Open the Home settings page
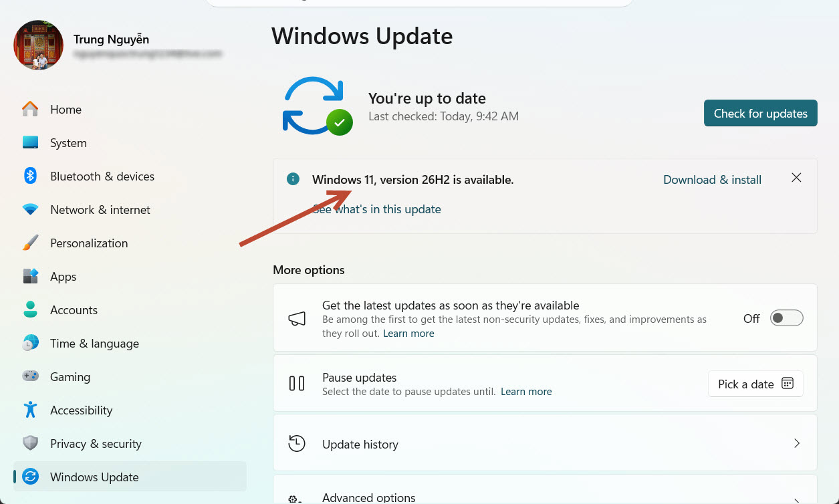This screenshot has width=839, height=504. pyautogui.click(x=130, y=109)
